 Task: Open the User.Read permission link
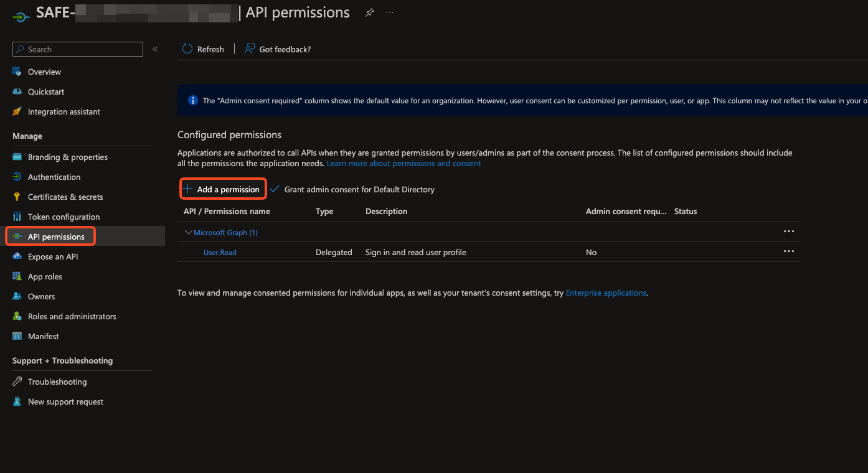click(x=220, y=252)
